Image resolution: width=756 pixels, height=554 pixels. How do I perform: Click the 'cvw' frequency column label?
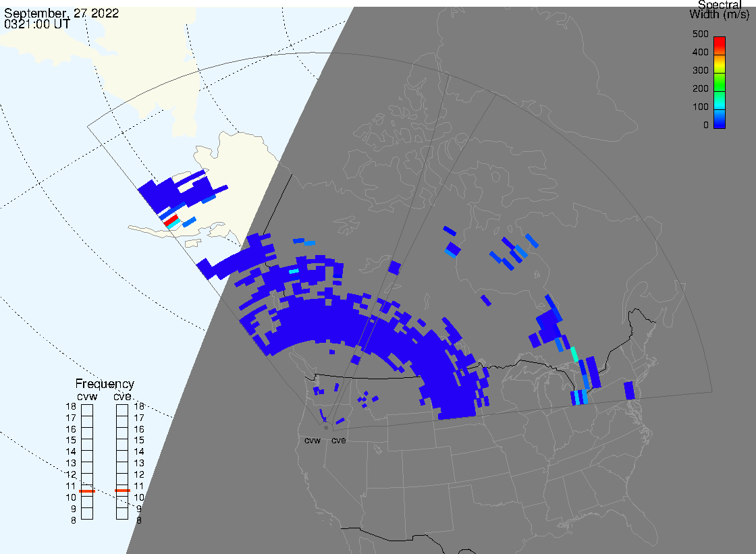(87, 397)
